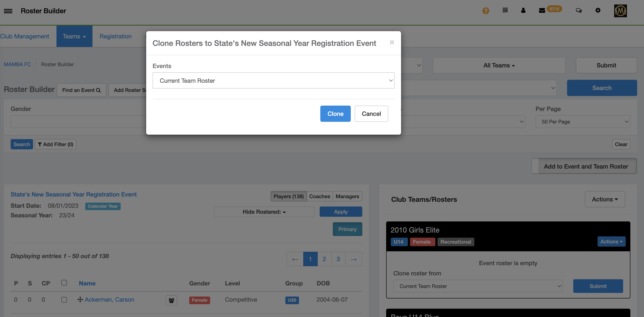Click the Teams menu tab
Screen dimensions: 644x317
click(74, 36)
